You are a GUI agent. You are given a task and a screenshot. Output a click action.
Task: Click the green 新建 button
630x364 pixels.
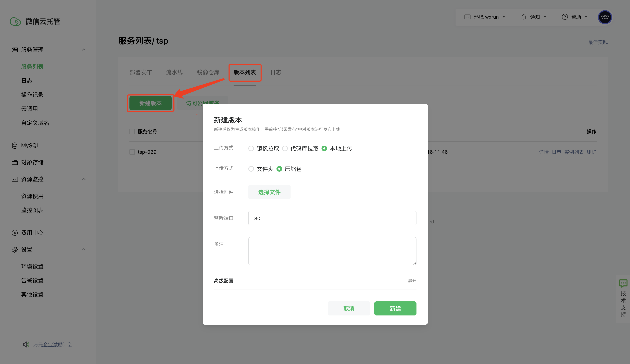(395, 308)
